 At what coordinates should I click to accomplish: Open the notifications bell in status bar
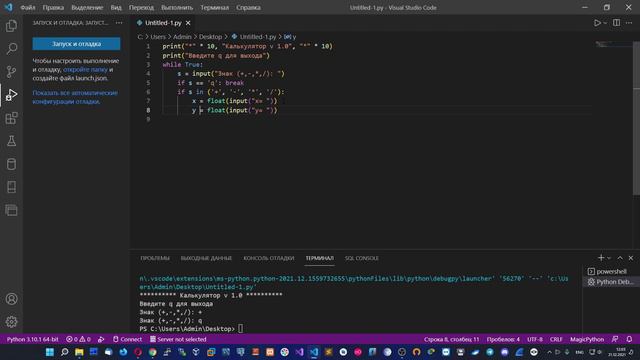click(629, 339)
